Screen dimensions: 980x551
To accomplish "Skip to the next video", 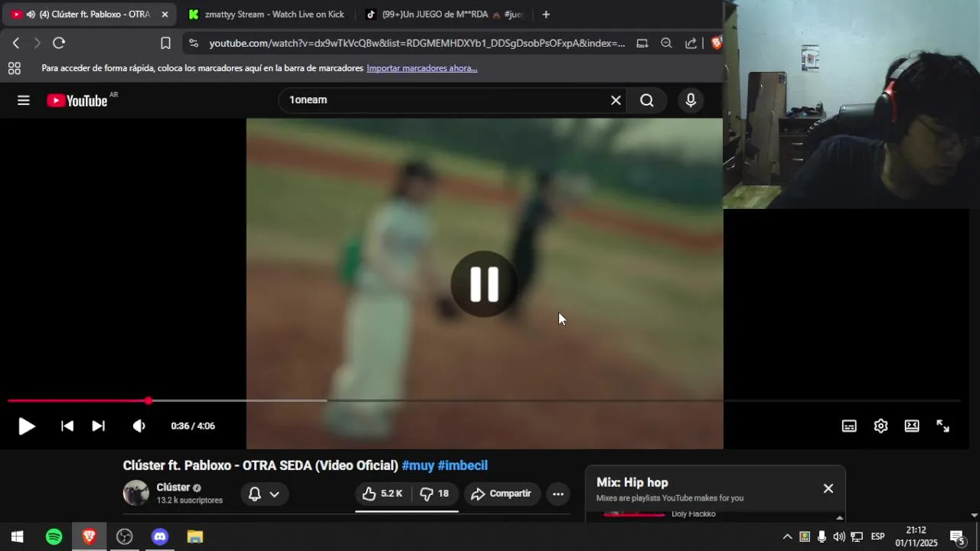I will click(x=99, y=426).
